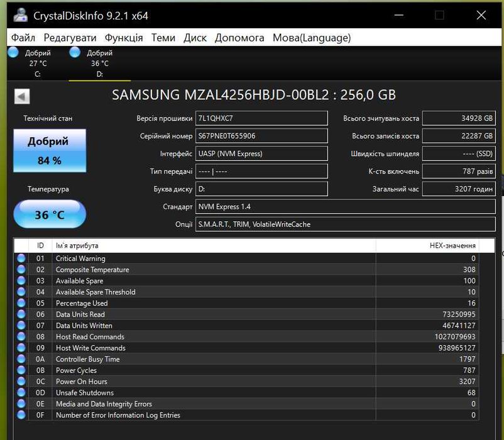The height and width of the screenshot is (440, 504).
Task: Click the hex value 1797
Action: [467, 359]
